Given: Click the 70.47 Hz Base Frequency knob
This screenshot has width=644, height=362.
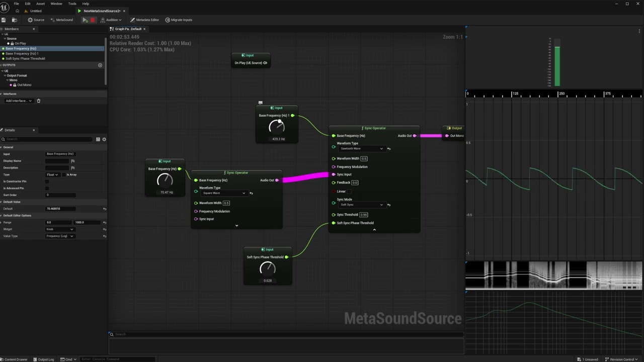Looking at the screenshot, I should [x=165, y=180].
